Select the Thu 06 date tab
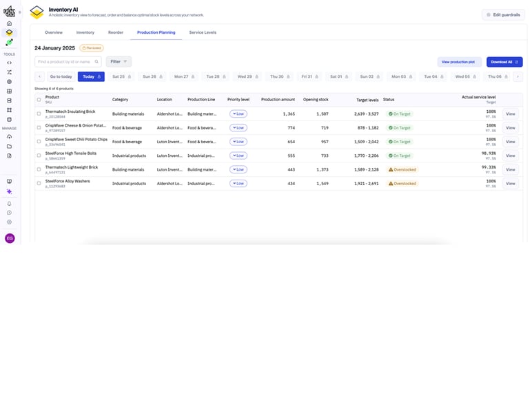This screenshot has height=413, width=532. click(x=498, y=76)
